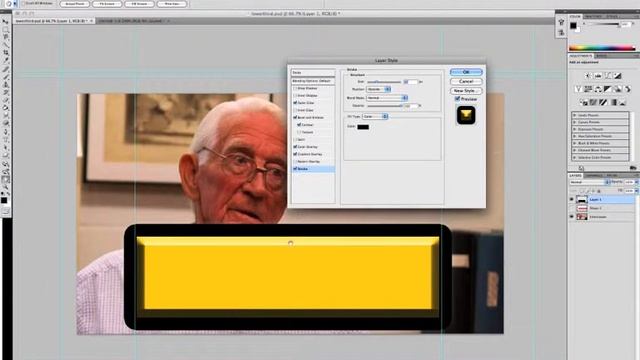This screenshot has width=640, height=360.
Task: Add a Threshold adjustment layer
Action: (603, 102)
